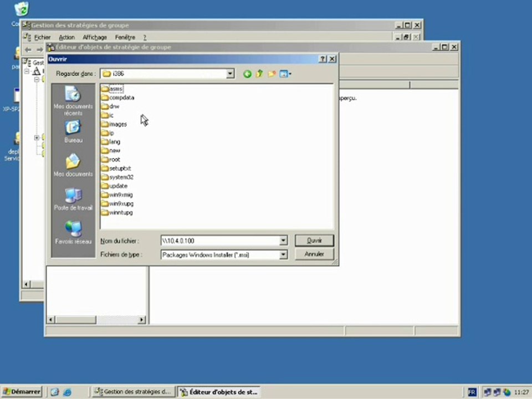Click right arrow of editor tree scrollbar
The height and width of the screenshot is (399, 532).
click(x=142, y=320)
